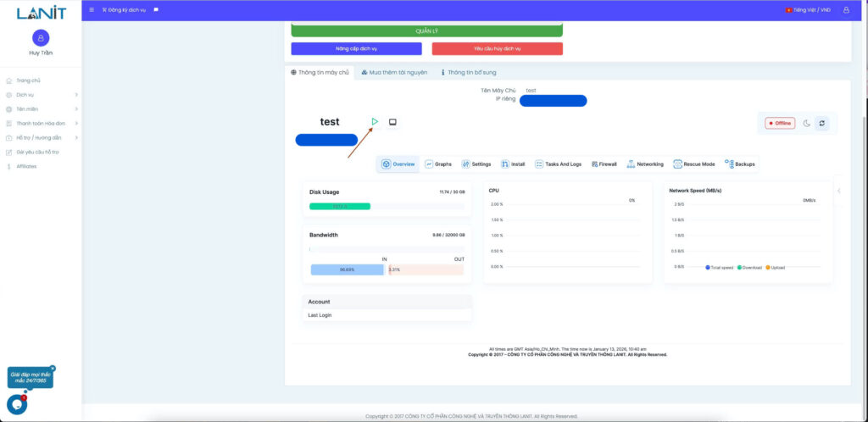Click the flag notification icon in header
The width and height of the screenshot is (868, 422).
coord(156,10)
